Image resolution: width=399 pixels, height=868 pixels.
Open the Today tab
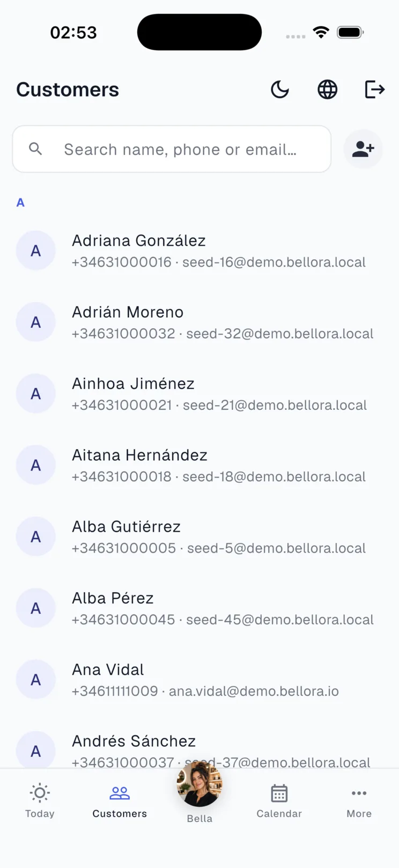pyautogui.click(x=40, y=800)
